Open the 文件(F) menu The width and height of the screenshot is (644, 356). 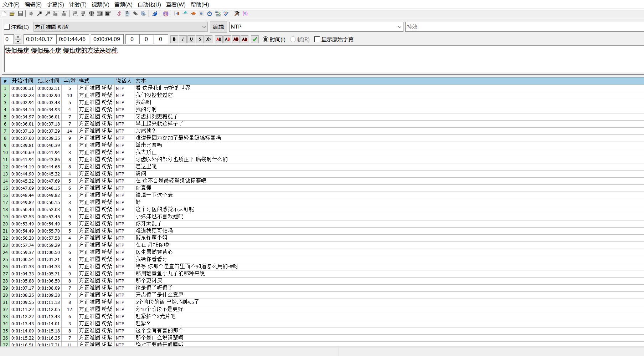[11, 5]
